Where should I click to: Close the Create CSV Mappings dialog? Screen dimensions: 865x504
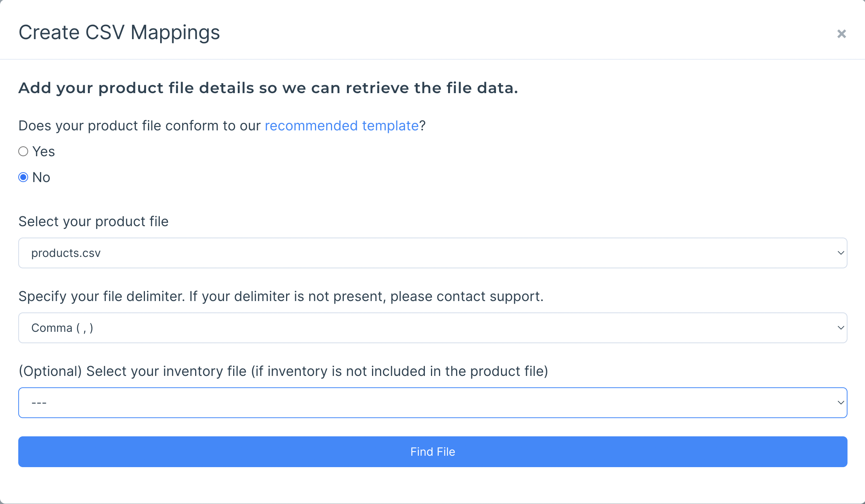pyautogui.click(x=841, y=34)
